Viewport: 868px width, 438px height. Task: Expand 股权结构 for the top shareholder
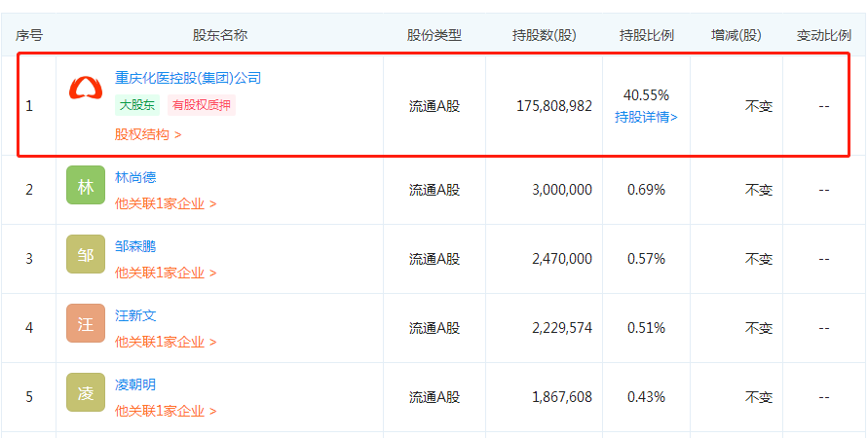click(148, 134)
